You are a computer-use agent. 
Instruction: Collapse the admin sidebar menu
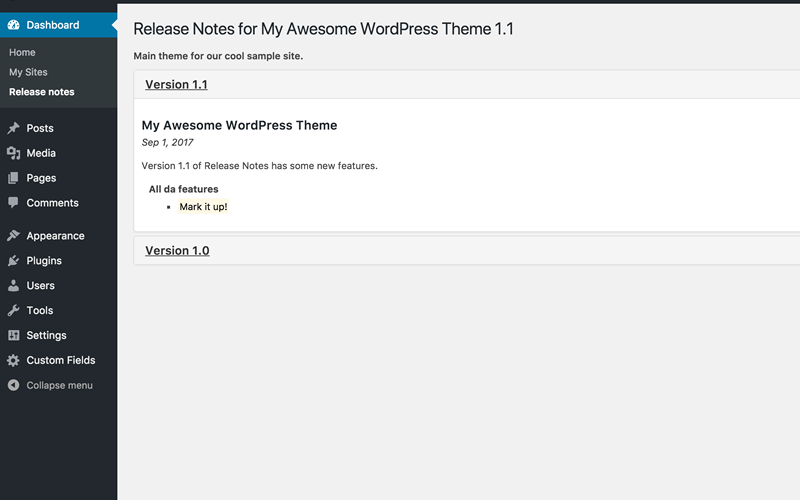(50, 385)
